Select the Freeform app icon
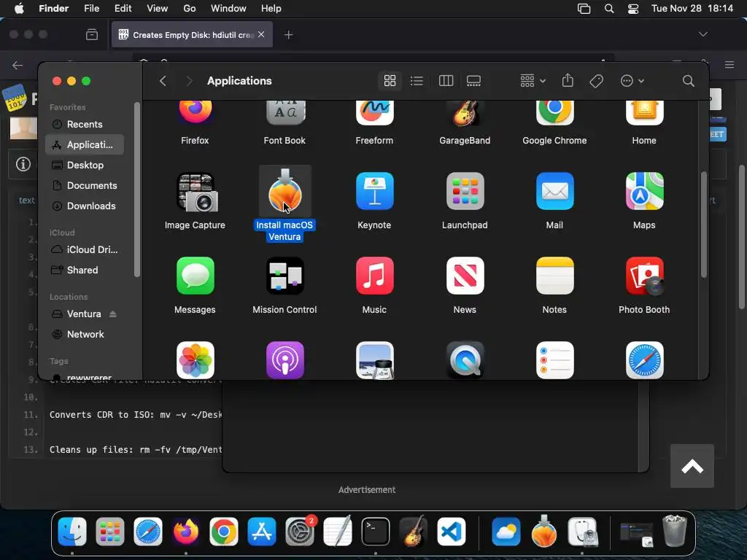The height and width of the screenshot is (560, 747). tap(374, 112)
